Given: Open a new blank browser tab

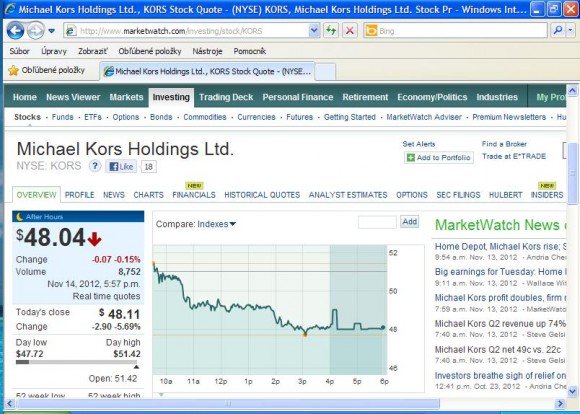Looking at the screenshot, I should pos(325,72).
